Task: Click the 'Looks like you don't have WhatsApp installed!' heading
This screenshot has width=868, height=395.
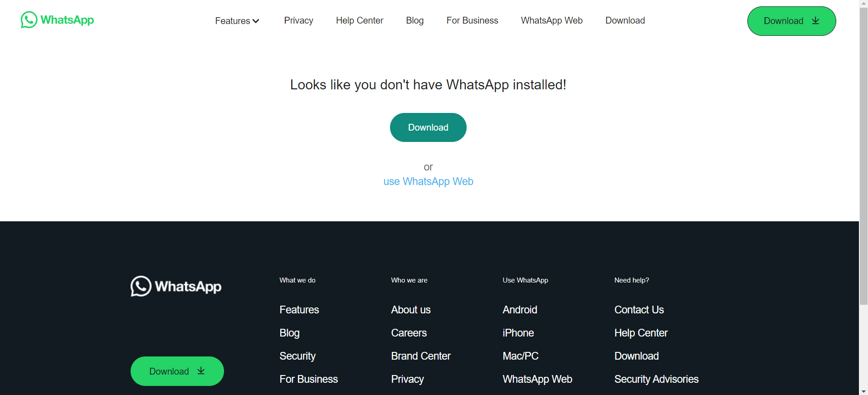Action: point(428,85)
